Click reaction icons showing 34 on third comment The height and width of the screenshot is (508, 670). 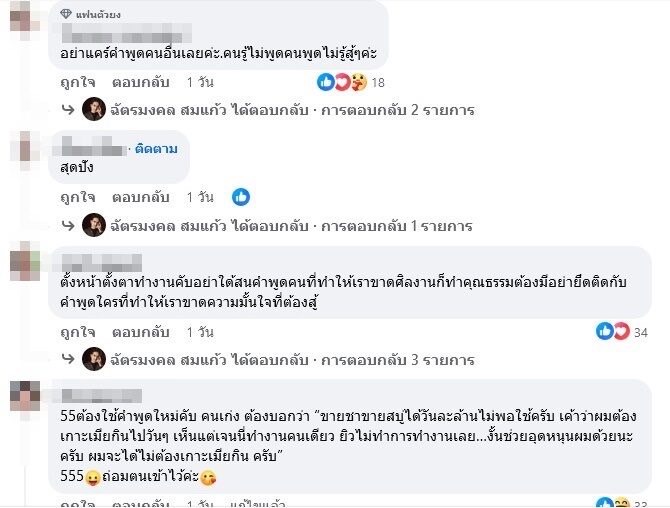pos(614,331)
